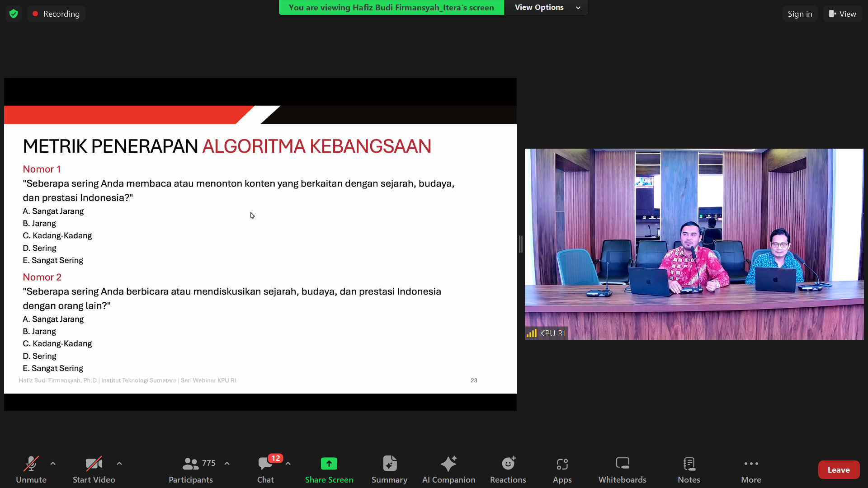Image resolution: width=868 pixels, height=488 pixels.
Task: Expand audio options arrow next to Unmute
Action: pyautogui.click(x=53, y=464)
